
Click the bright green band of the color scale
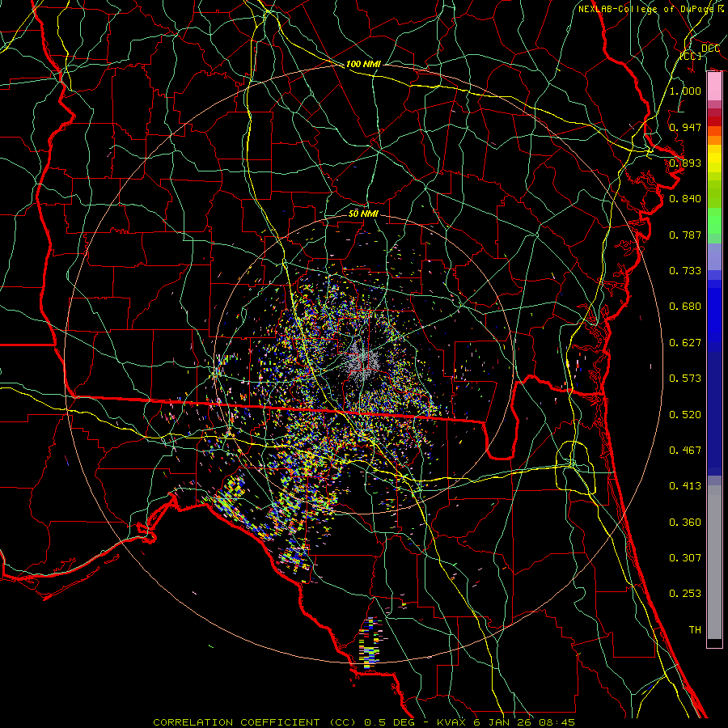714,221
